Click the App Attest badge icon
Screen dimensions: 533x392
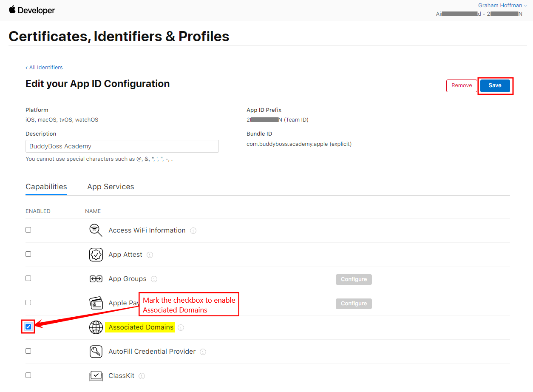click(x=96, y=255)
